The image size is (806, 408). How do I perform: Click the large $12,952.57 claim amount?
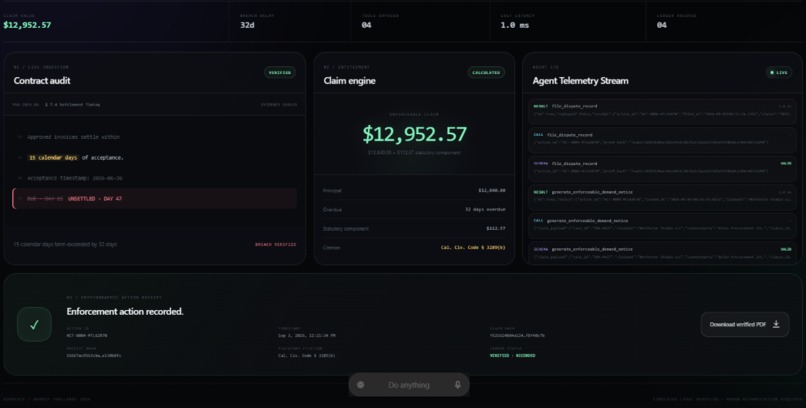414,134
